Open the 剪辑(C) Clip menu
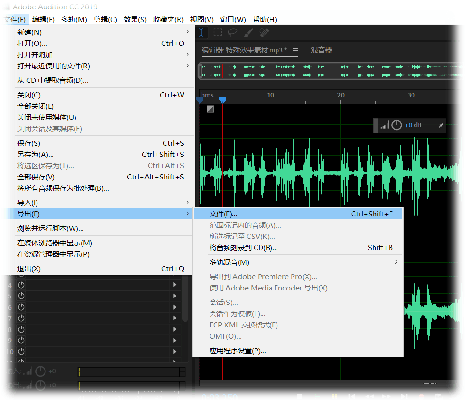The image size is (465, 401). point(105,19)
